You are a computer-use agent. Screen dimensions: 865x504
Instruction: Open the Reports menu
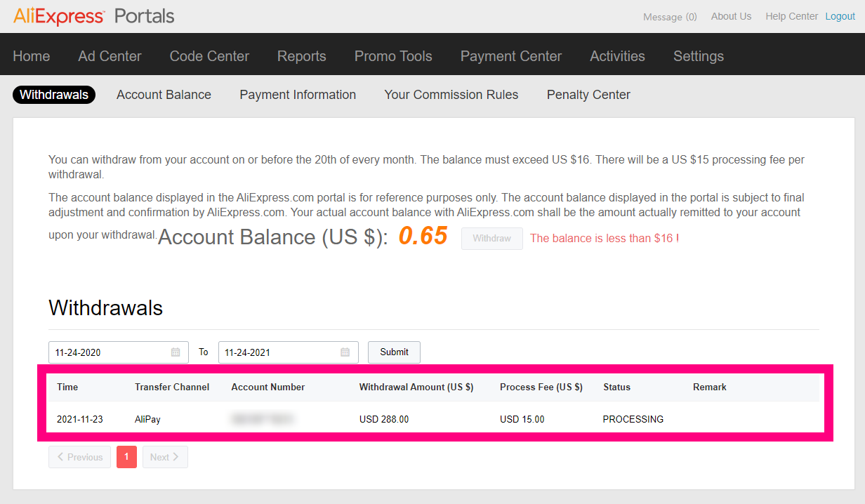point(302,56)
